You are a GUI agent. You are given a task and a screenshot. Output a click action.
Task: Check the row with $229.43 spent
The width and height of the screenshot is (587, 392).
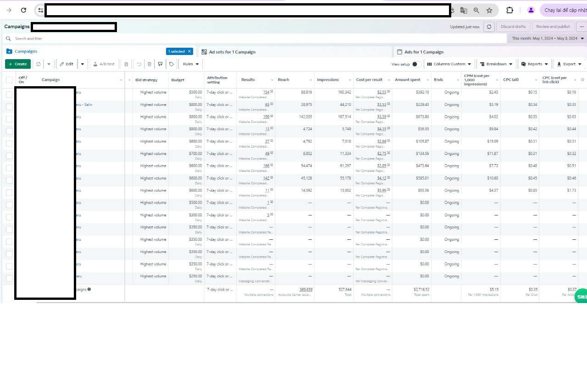tap(9, 107)
